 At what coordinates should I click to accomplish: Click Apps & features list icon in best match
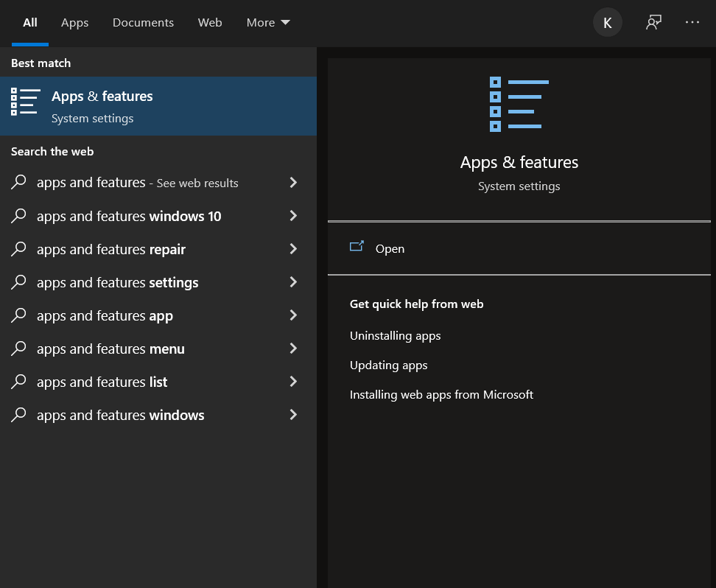(x=26, y=102)
